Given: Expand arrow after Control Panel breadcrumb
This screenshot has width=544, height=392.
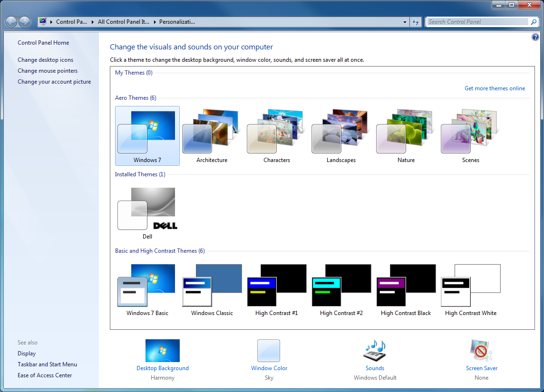Looking at the screenshot, I should pyautogui.click(x=93, y=22).
